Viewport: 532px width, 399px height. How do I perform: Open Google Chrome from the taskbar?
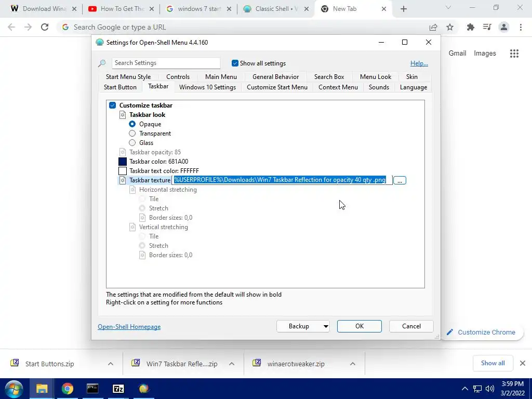tap(67, 389)
